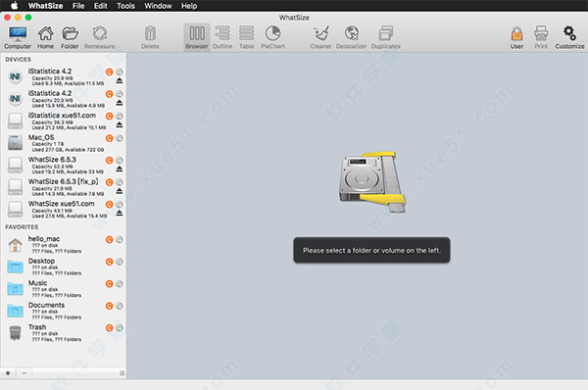
Task: Select second iStatistica 4.2 volume (Available 4.9 MB)
Action: pos(63,99)
